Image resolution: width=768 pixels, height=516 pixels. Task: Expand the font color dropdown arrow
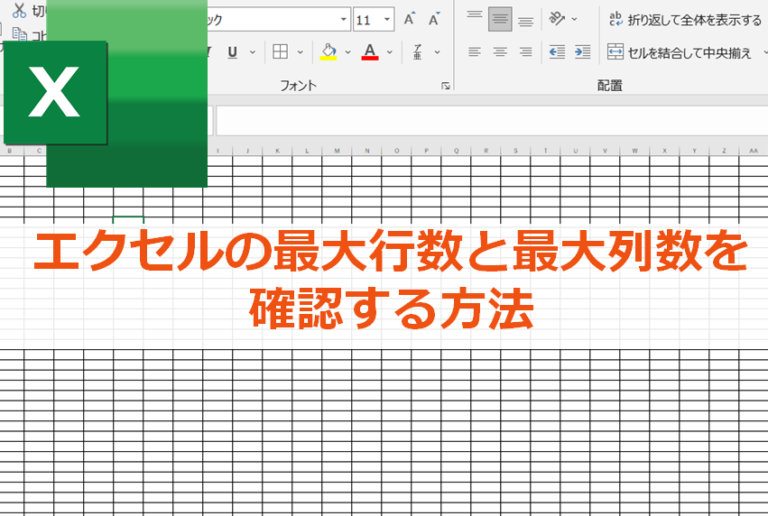pyautogui.click(x=391, y=52)
